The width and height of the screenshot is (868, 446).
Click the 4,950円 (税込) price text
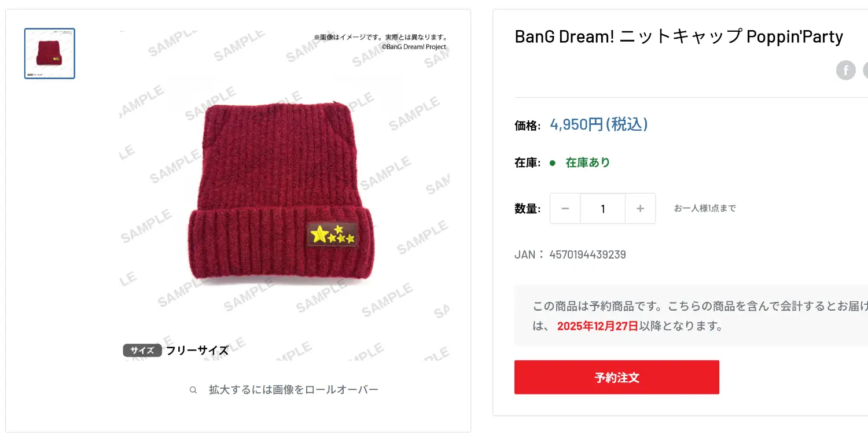click(x=598, y=124)
